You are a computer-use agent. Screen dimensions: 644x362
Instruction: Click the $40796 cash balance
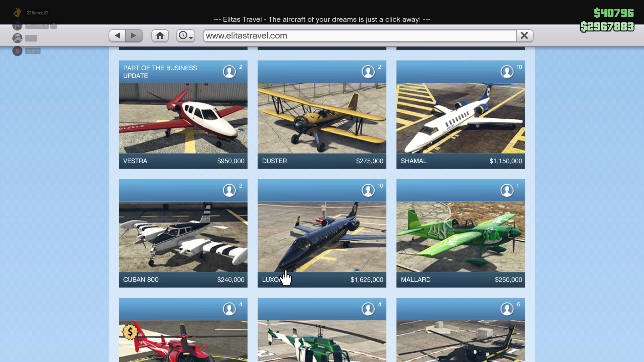613,13
